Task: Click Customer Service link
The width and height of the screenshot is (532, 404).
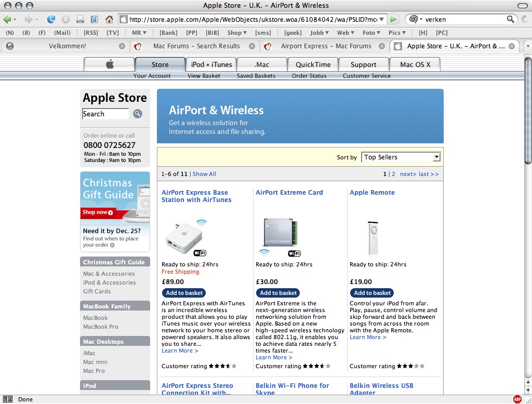Action: point(366,76)
